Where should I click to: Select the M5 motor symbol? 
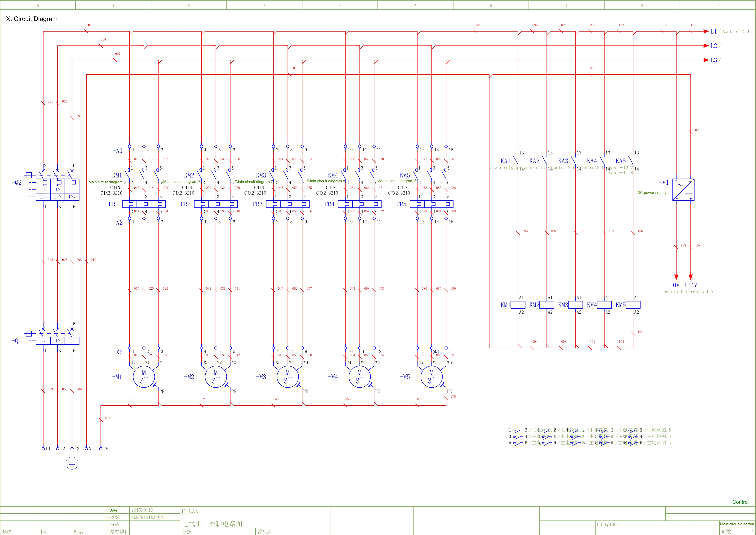pos(432,377)
